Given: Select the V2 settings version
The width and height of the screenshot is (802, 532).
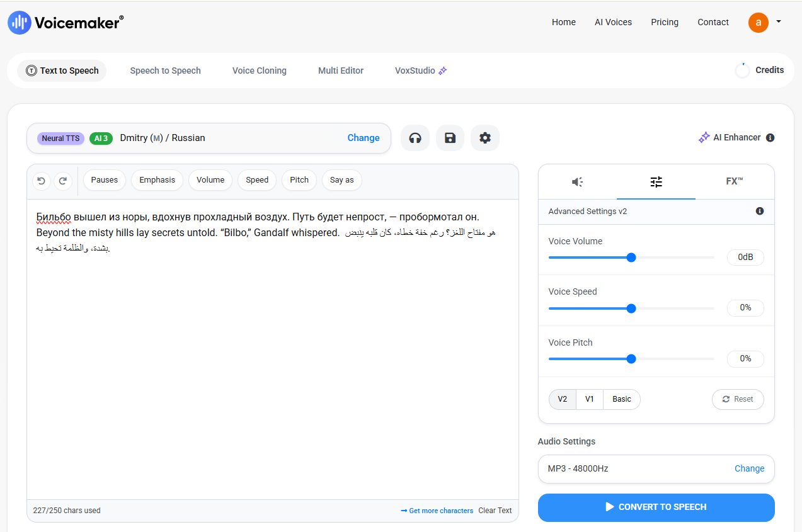Looking at the screenshot, I should [563, 399].
